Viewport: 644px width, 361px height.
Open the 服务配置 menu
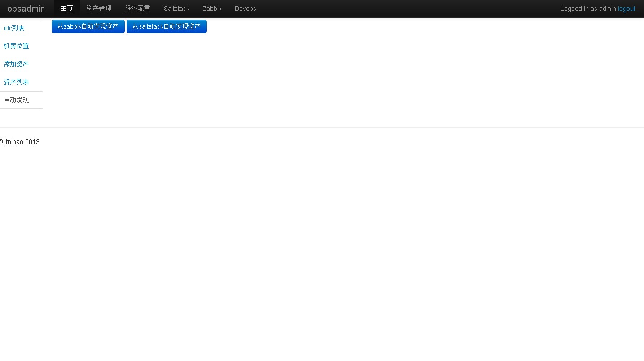point(137,9)
